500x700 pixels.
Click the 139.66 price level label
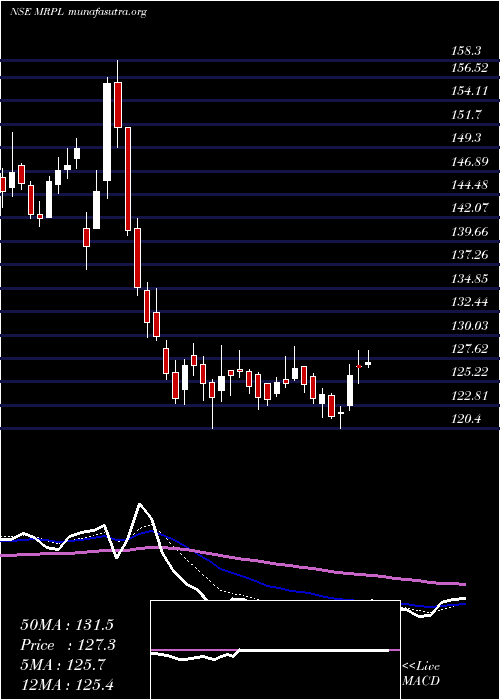[470, 232]
